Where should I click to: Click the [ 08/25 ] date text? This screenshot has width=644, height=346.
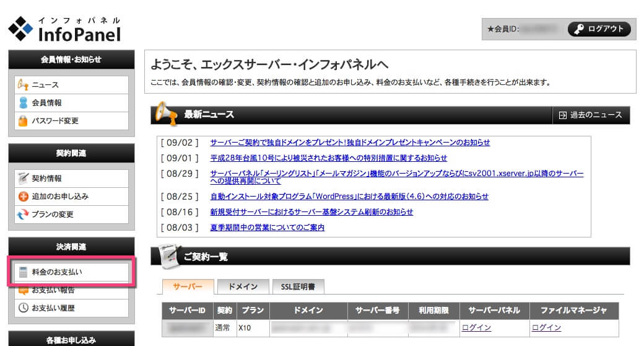pos(180,197)
